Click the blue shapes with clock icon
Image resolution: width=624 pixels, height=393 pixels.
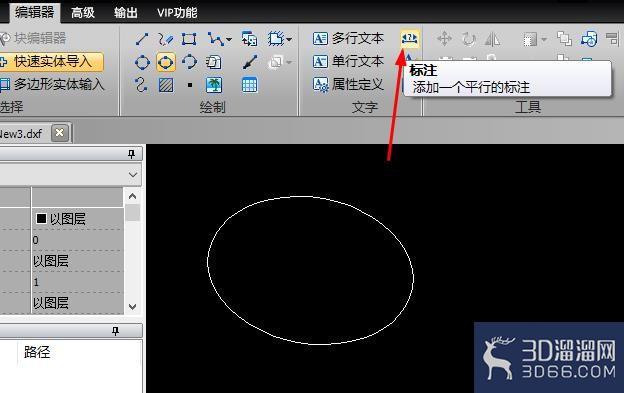click(589, 39)
